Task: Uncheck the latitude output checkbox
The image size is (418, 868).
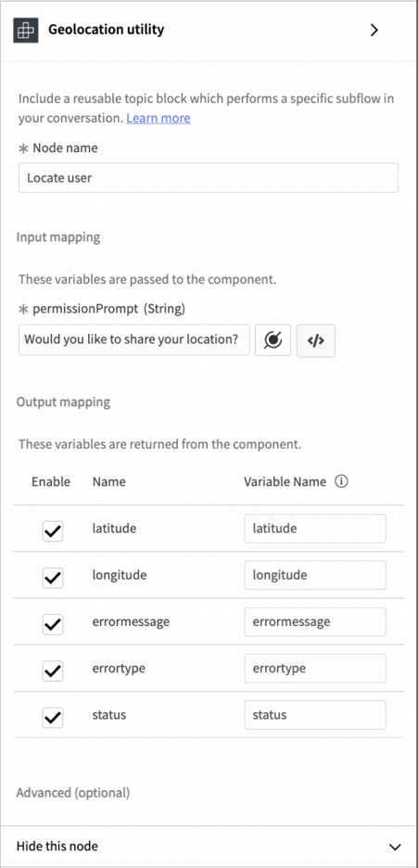Action: pos(53,531)
